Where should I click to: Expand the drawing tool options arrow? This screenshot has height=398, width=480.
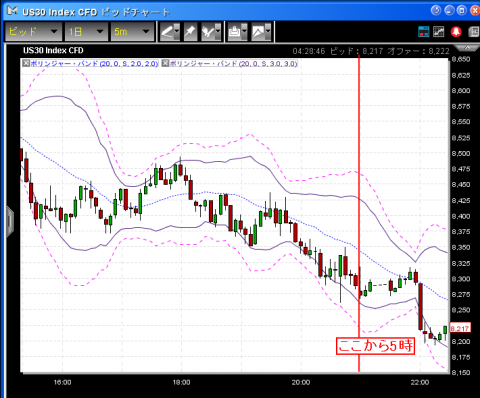(177, 32)
